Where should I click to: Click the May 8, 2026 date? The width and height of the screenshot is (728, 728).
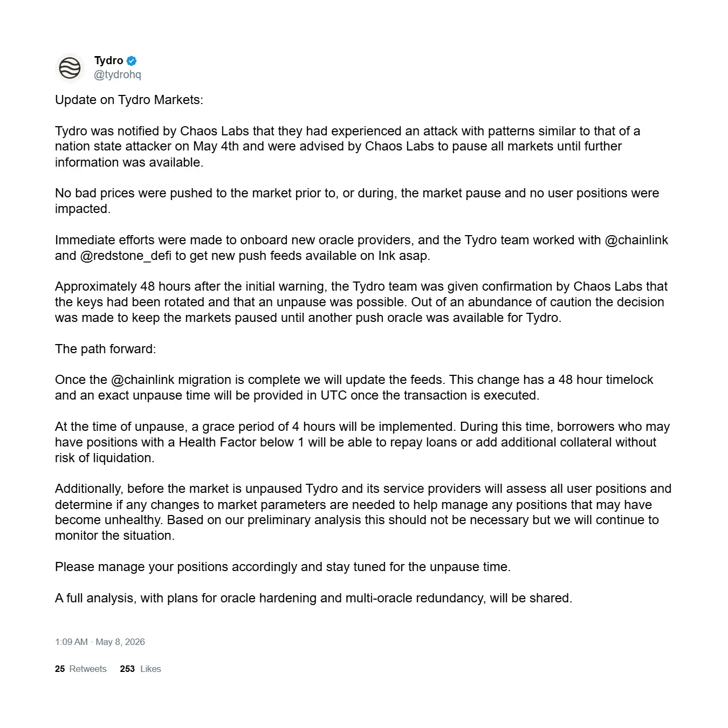point(120,642)
